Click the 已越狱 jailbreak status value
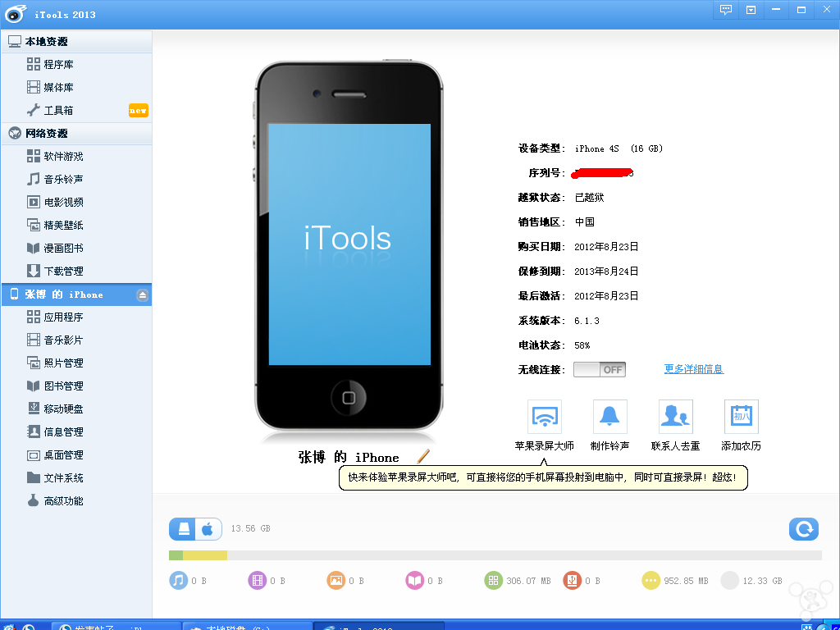840x630 pixels. [x=589, y=198]
